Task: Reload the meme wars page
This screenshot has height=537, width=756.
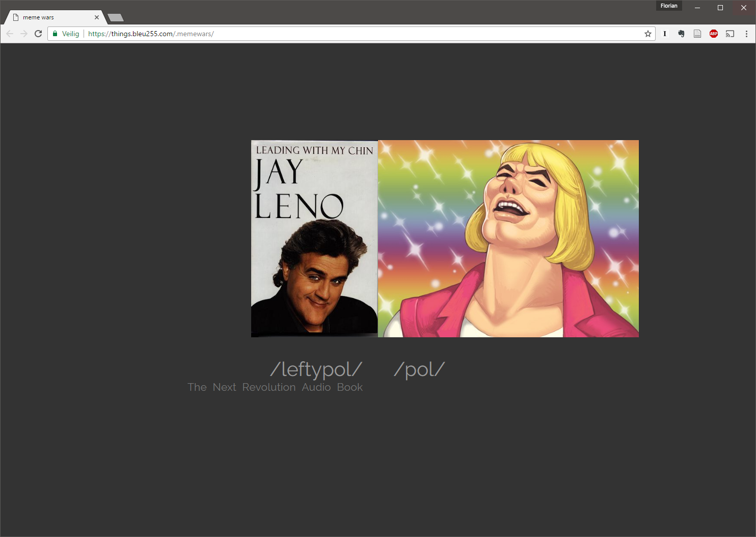Action: [x=38, y=34]
